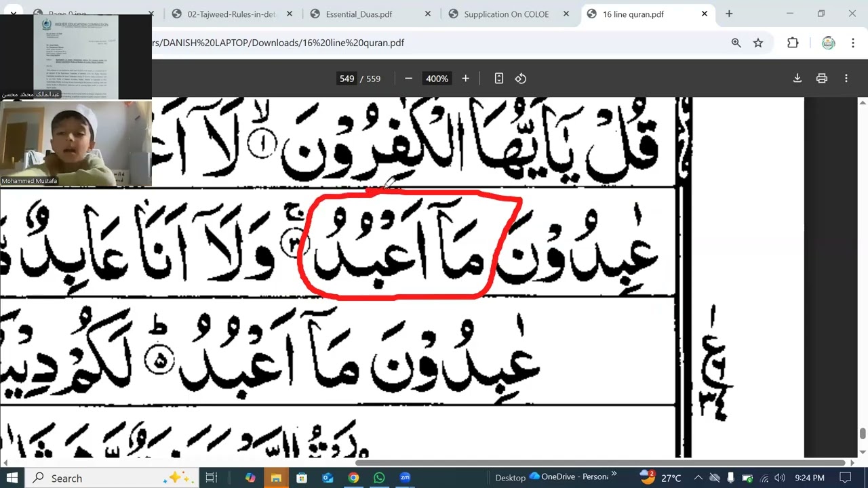Zoom out the PDF with minus button
This screenshot has height=488, width=868.
(408, 79)
